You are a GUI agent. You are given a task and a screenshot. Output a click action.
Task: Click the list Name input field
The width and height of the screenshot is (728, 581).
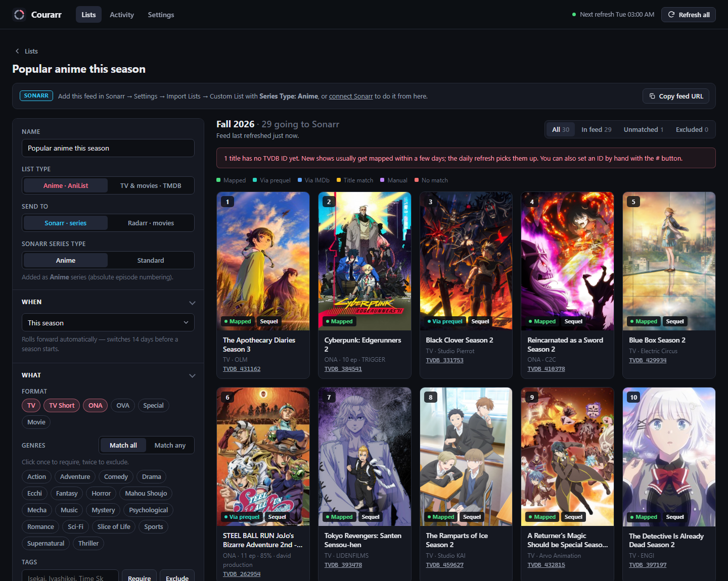click(x=108, y=148)
